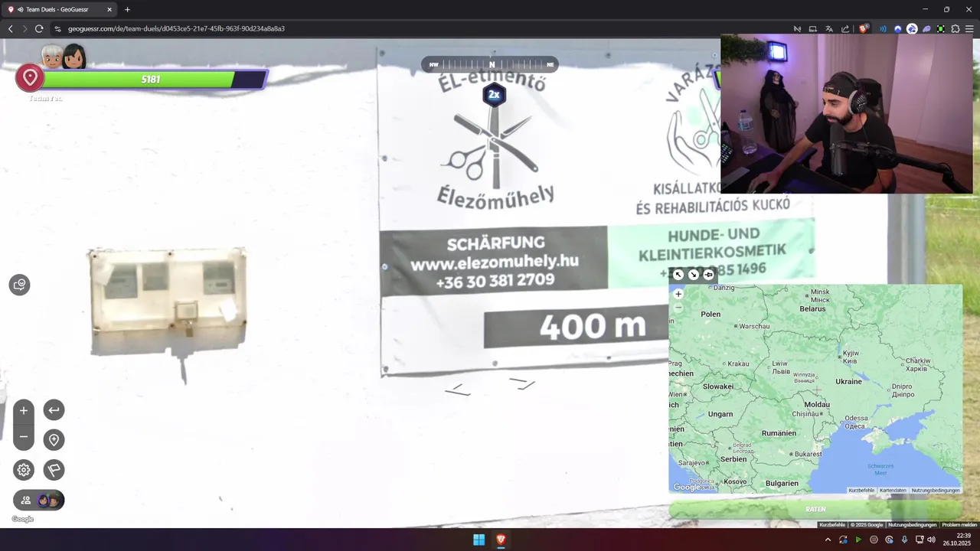This screenshot has width=980, height=551.
Task: Open the game settings gear
Action: 24,470
